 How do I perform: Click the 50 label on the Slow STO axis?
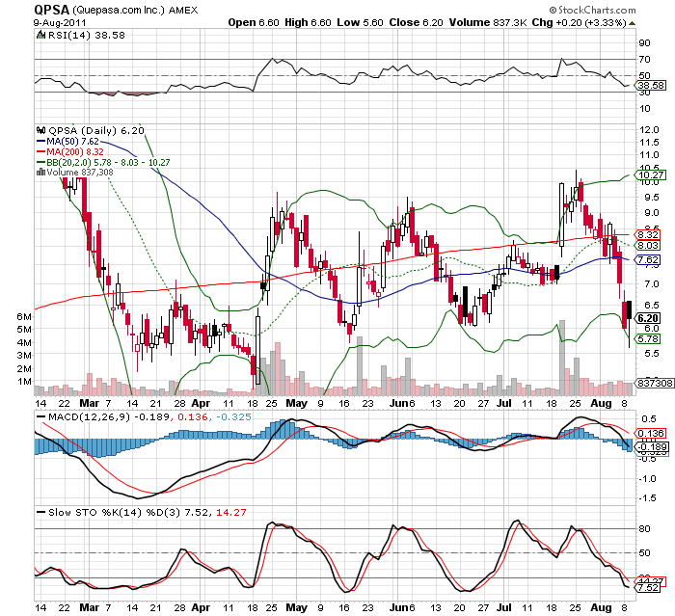coord(644,552)
